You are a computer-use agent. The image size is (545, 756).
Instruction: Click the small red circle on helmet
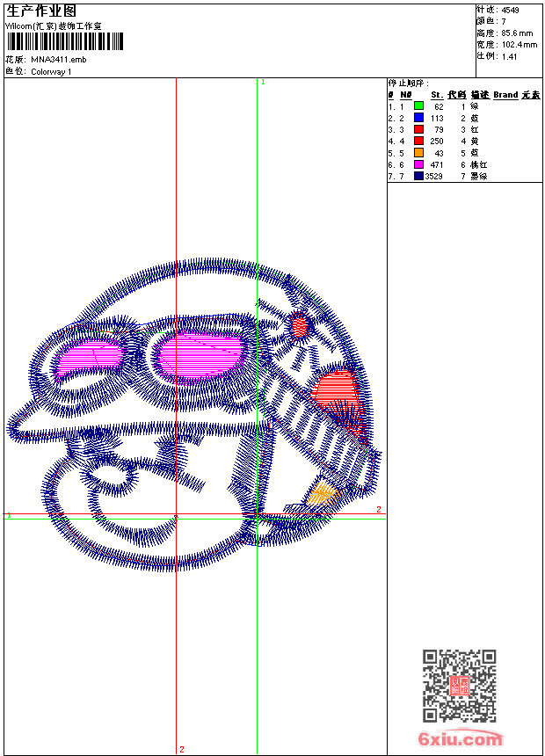click(x=300, y=325)
